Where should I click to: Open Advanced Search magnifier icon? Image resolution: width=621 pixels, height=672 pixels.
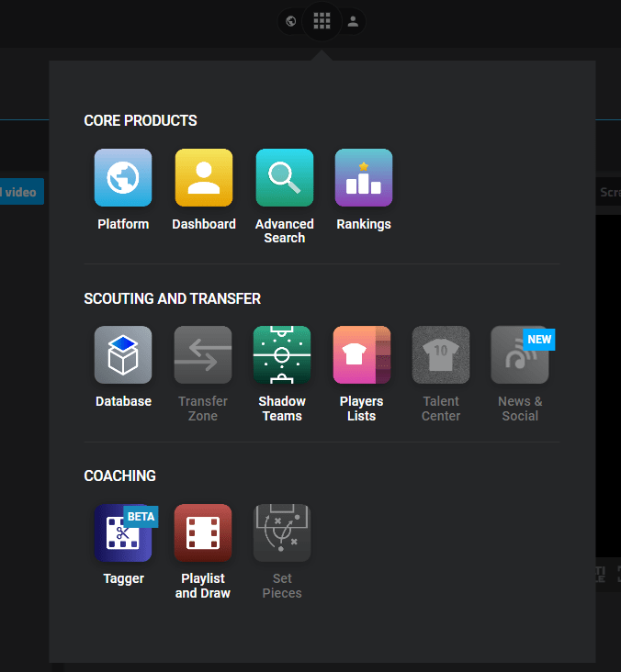click(x=284, y=178)
